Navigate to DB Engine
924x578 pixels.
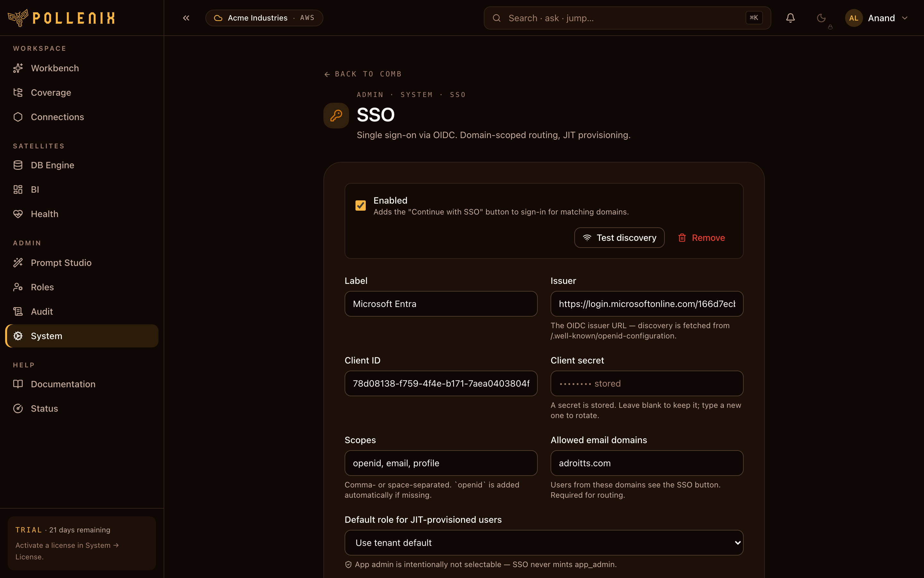pos(82,165)
